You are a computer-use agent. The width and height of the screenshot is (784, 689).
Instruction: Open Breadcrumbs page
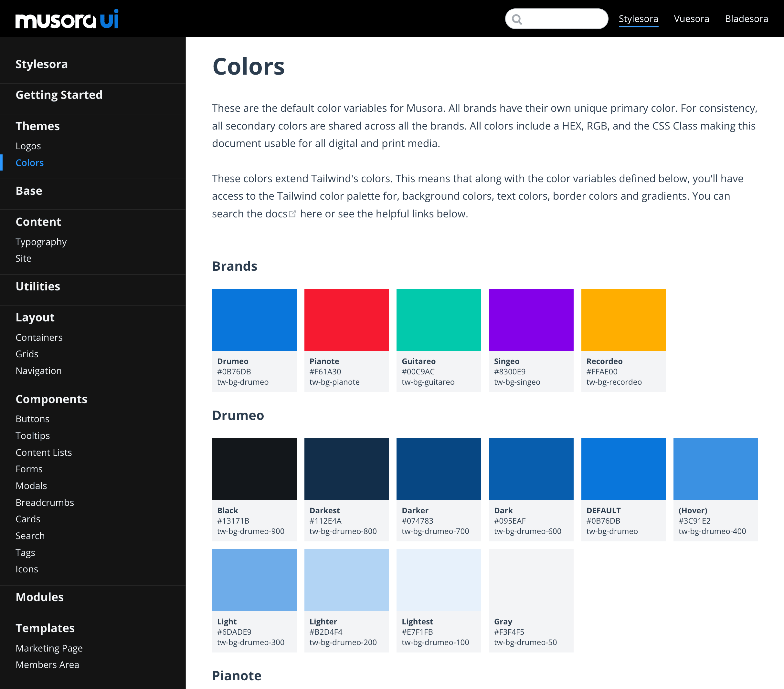(x=45, y=502)
